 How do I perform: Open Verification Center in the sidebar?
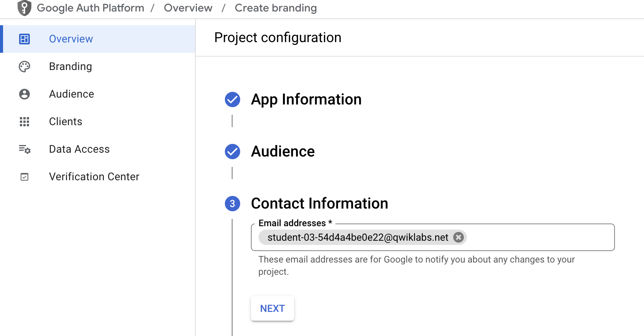point(98,177)
